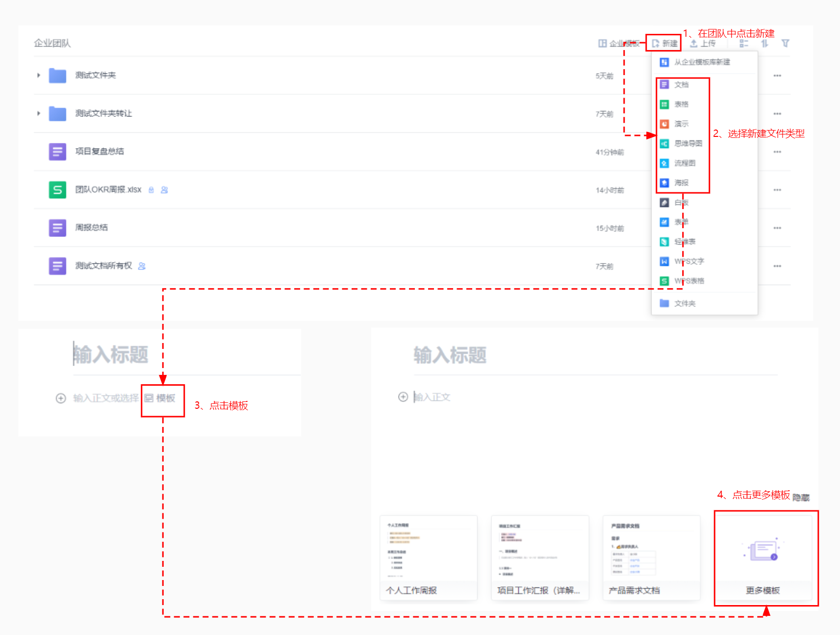Click the 模板 template button in editor
The height and width of the screenshot is (635, 840).
click(160, 398)
